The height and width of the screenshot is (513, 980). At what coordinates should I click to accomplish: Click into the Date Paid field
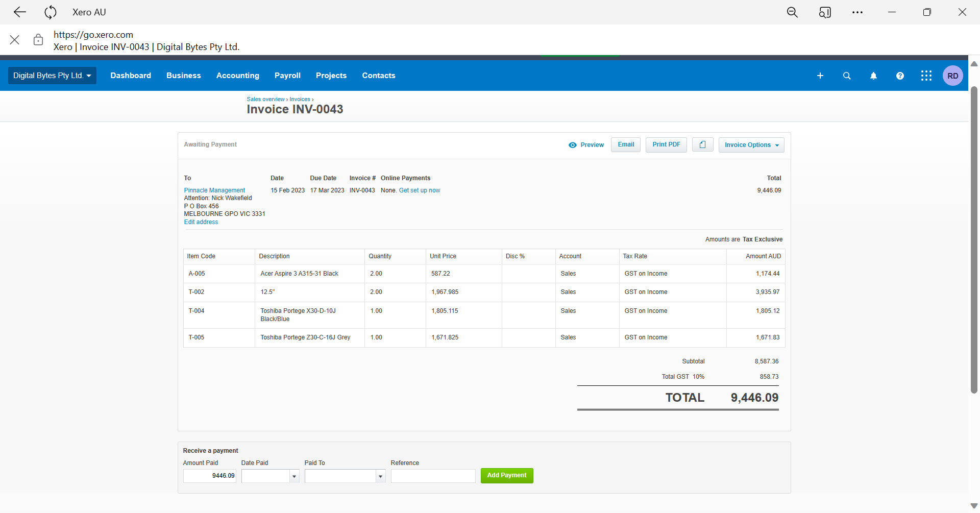point(265,476)
